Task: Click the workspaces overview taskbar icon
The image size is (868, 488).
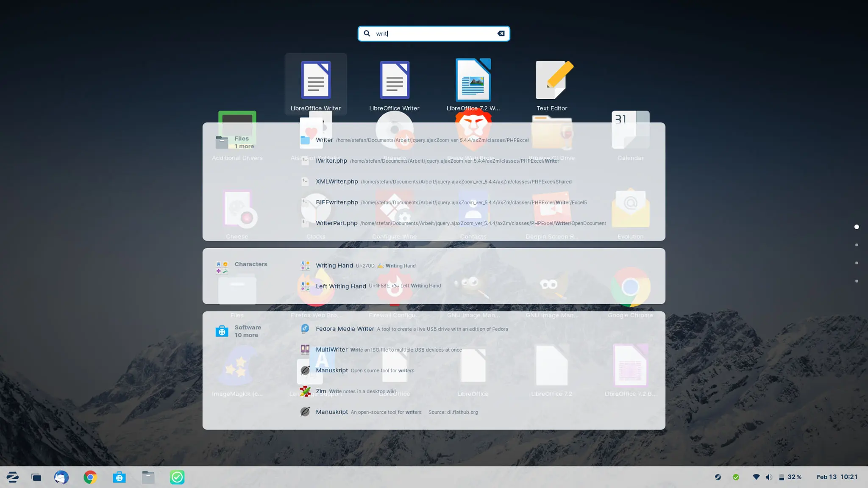Action: tap(36, 477)
